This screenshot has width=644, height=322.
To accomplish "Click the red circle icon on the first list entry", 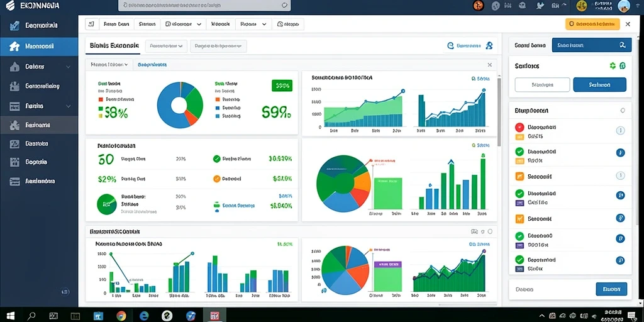I will coord(519,127).
